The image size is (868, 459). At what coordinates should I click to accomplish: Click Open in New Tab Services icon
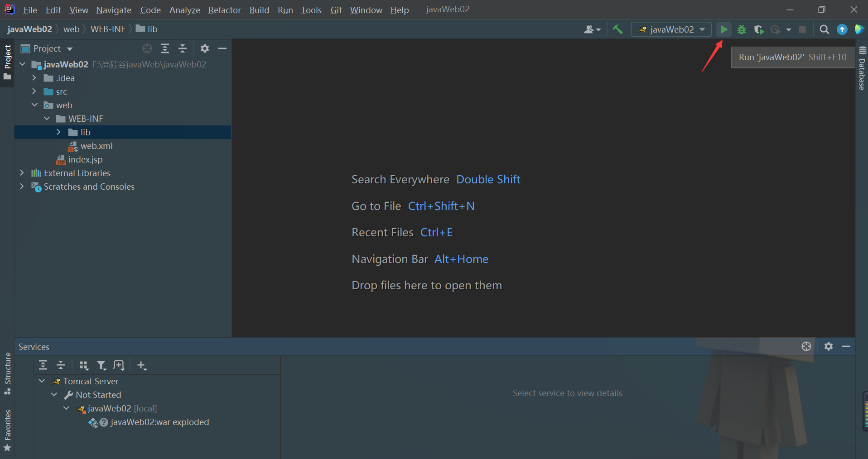[119, 365]
